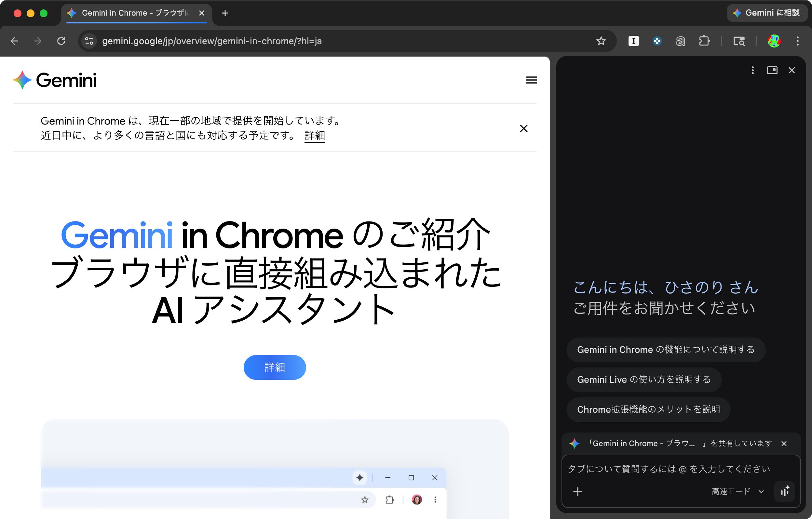Screen dimensions: 812x519
Task: Select 'Chrome拡張機能のメリットを説明' suggestion
Action: (648, 409)
